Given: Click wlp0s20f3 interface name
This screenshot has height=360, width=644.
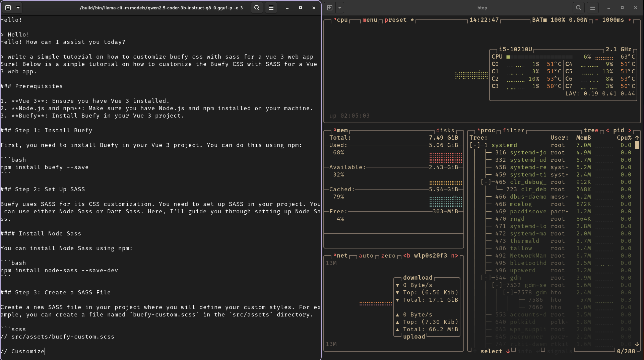Looking at the screenshot, I should 430,256.
